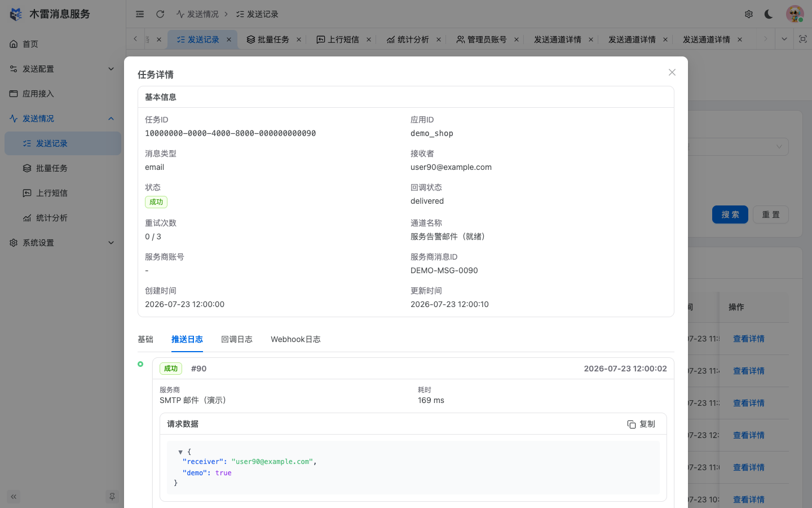Click the 搜索 button

click(x=730, y=214)
